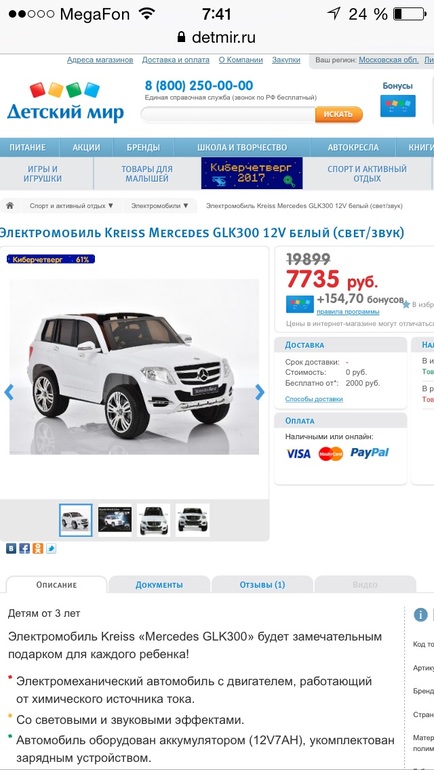Image resolution: width=434 pixels, height=770 pixels.
Task: Share product on Facebook
Action: 24,549
